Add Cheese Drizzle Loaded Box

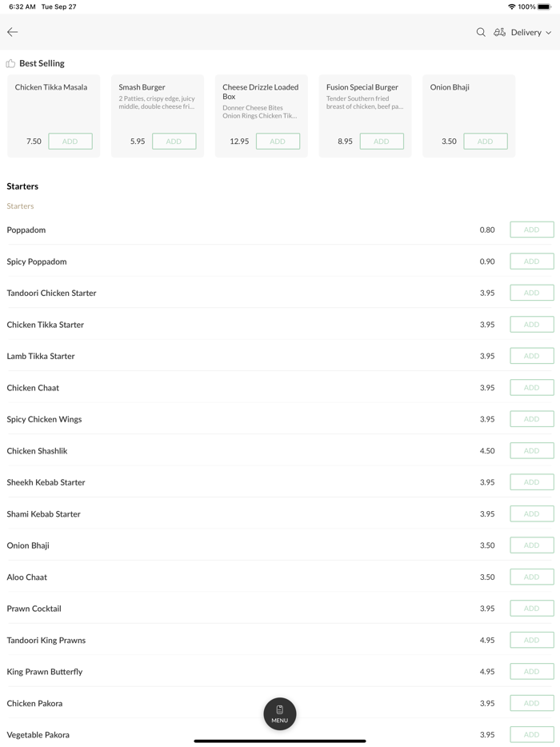278,141
